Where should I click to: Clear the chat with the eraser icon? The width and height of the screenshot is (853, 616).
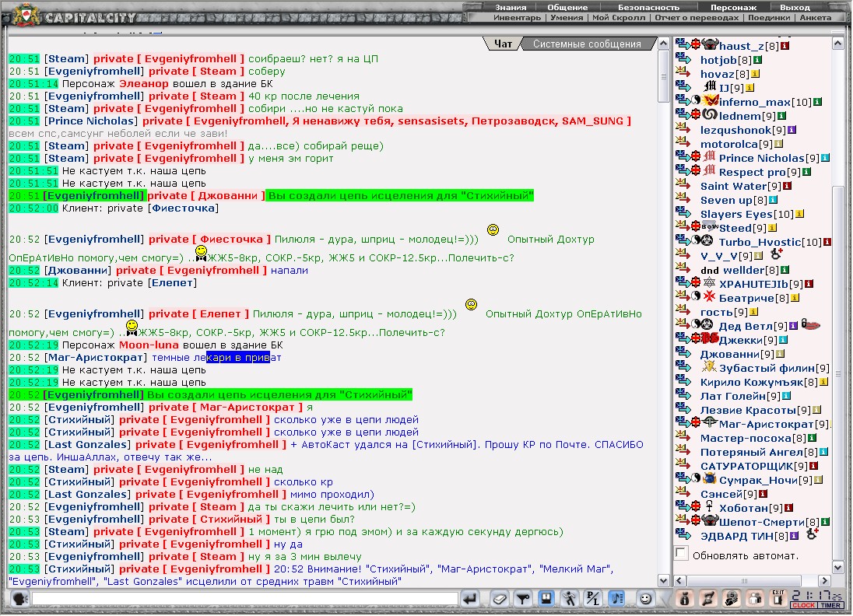pyautogui.click(x=498, y=599)
